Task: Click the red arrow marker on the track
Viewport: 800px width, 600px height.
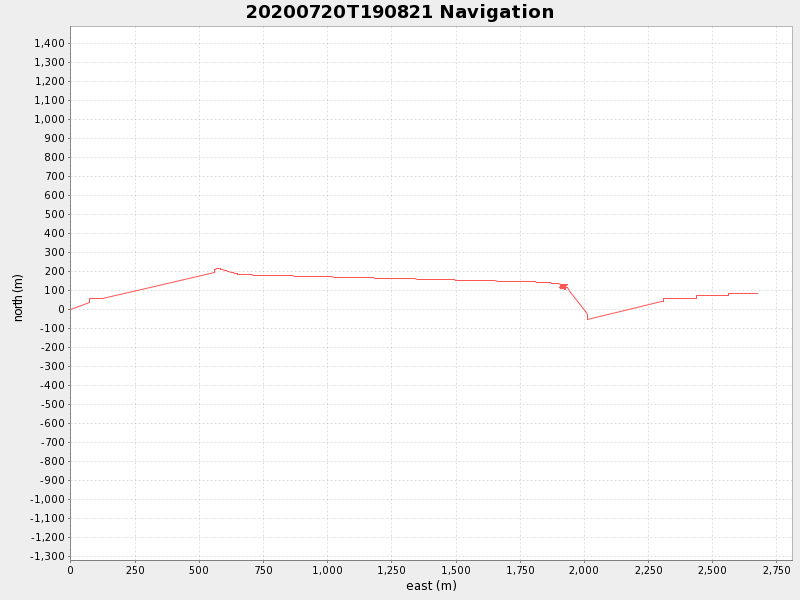Action: point(563,287)
